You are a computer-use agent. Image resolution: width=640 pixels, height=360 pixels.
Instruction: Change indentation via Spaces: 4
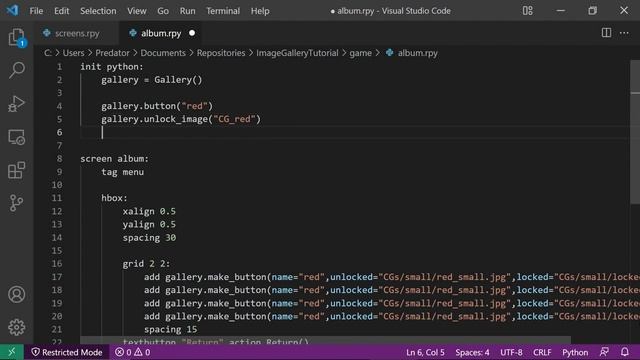(x=472, y=352)
